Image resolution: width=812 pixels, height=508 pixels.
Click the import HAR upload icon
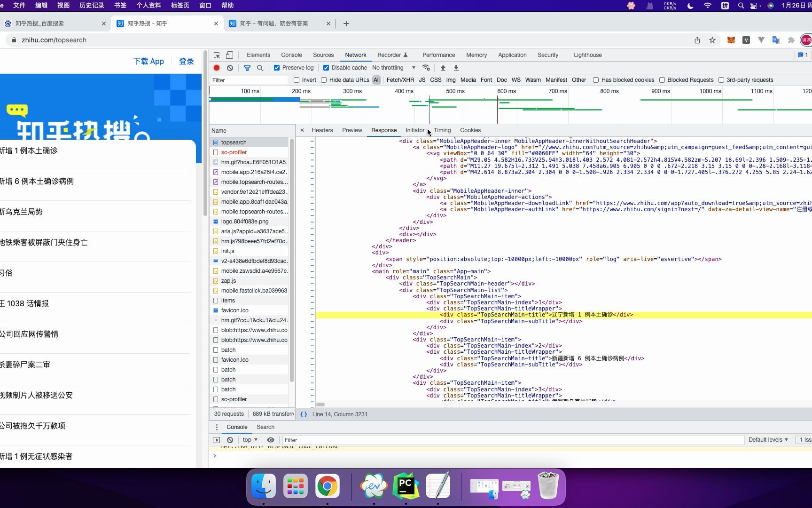(x=443, y=68)
